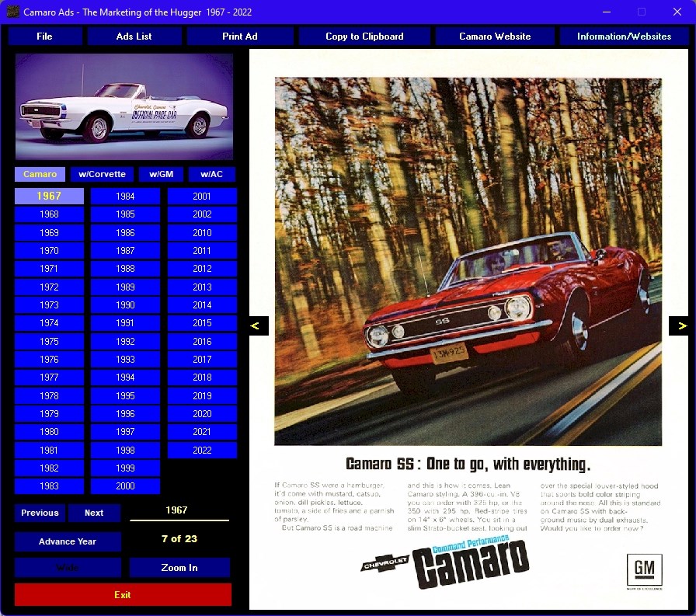Jump to the 2010 ads

[202, 232]
